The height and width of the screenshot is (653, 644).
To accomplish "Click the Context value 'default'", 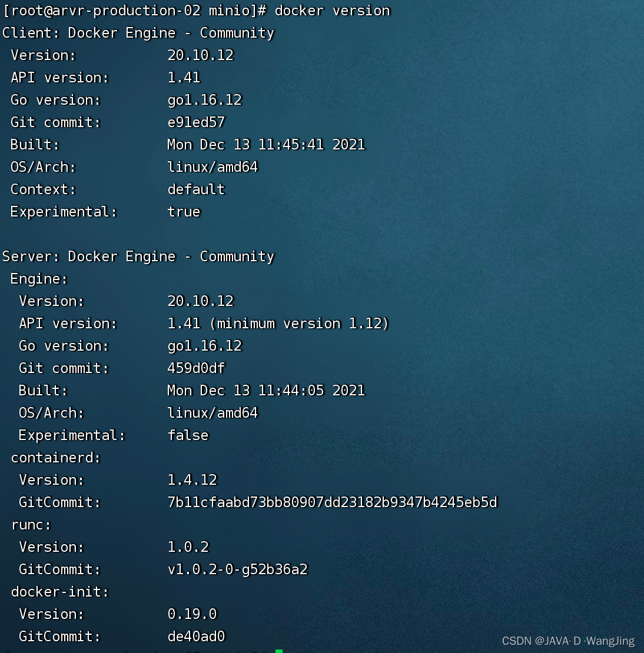I will point(196,189).
